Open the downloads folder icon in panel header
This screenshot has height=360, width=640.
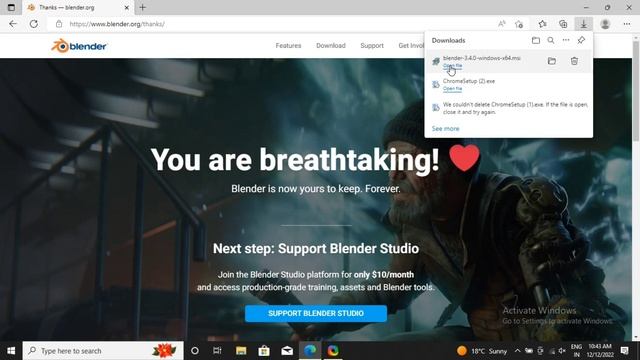point(536,40)
